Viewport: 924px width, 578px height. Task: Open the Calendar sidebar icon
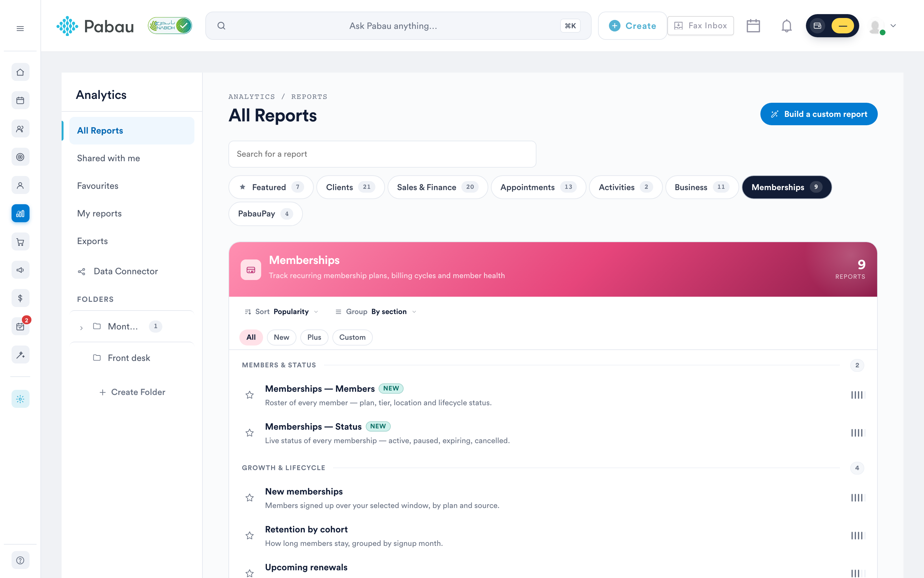pyautogui.click(x=20, y=100)
